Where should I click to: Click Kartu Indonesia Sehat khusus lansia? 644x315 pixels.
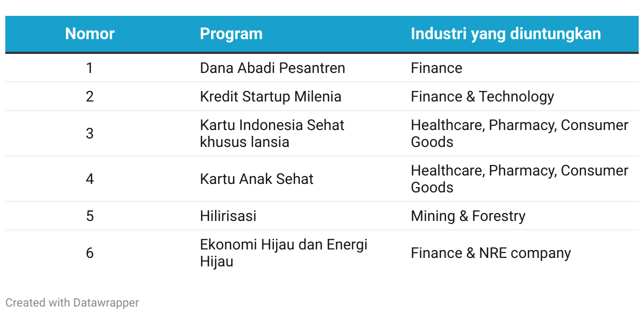(x=272, y=133)
